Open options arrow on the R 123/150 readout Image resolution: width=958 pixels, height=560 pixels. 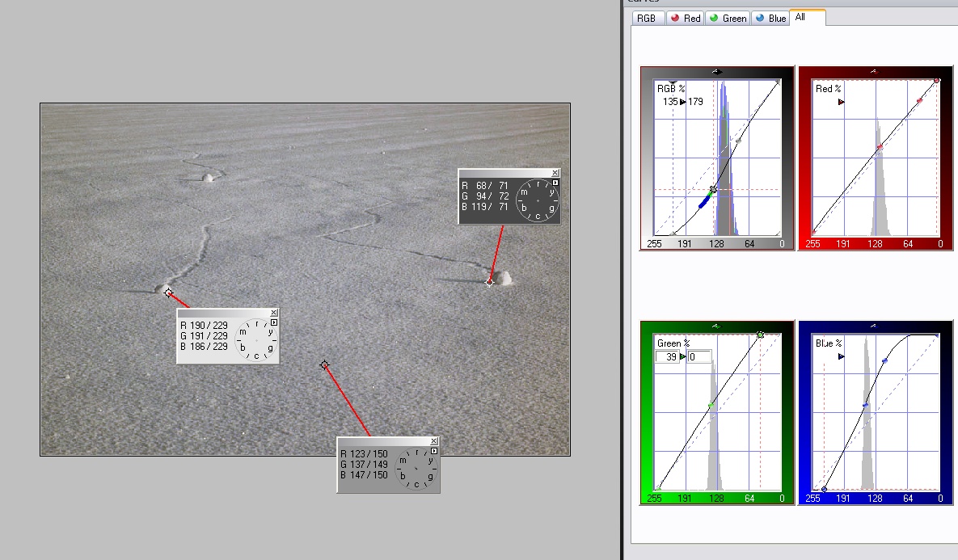click(434, 451)
